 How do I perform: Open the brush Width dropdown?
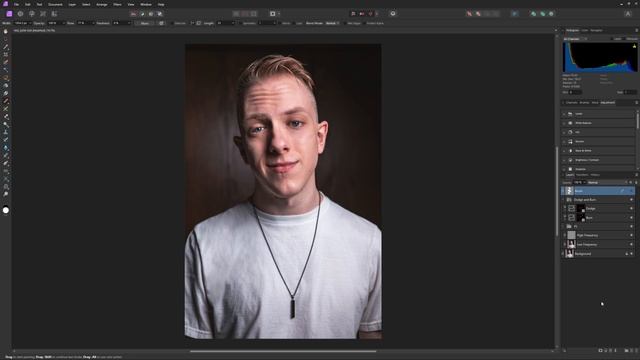tap(30, 23)
